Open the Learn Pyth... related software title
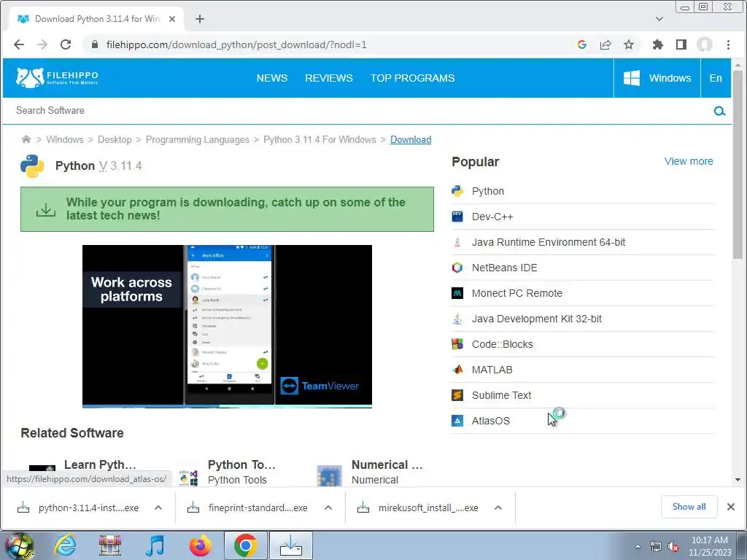 tap(100, 464)
